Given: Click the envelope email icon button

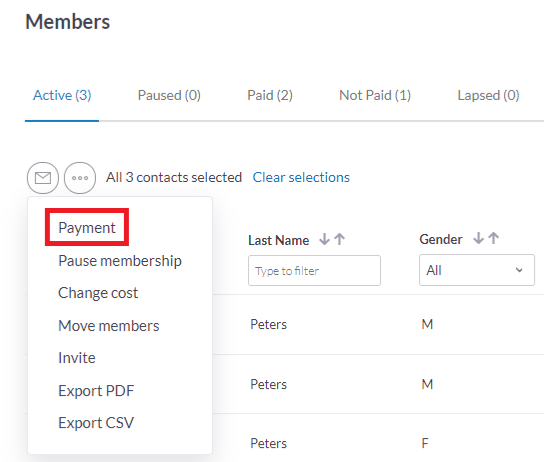Looking at the screenshot, I should pyautogui.click(x=43, y=178).
